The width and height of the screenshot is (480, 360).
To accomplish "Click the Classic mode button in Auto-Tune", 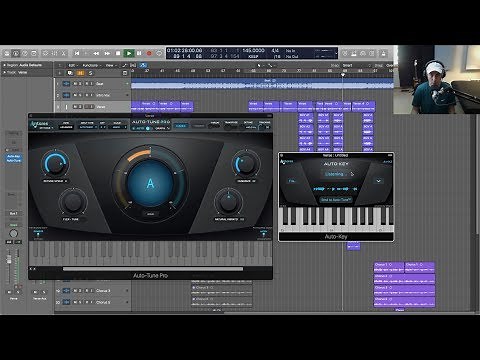I will [x=181, y=126].
